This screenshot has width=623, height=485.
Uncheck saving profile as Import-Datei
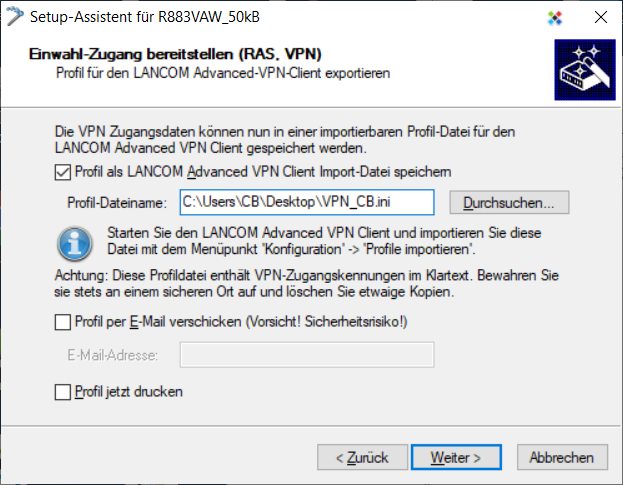coord(63,172)
